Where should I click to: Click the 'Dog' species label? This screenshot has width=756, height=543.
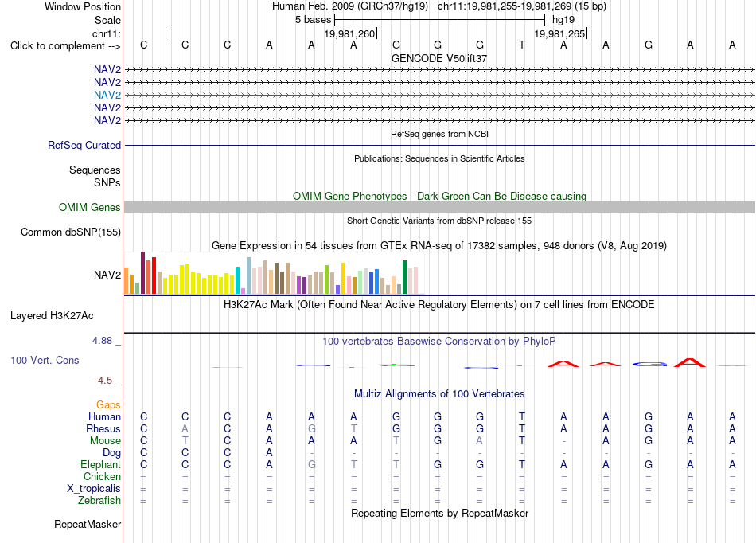(112, 453)
